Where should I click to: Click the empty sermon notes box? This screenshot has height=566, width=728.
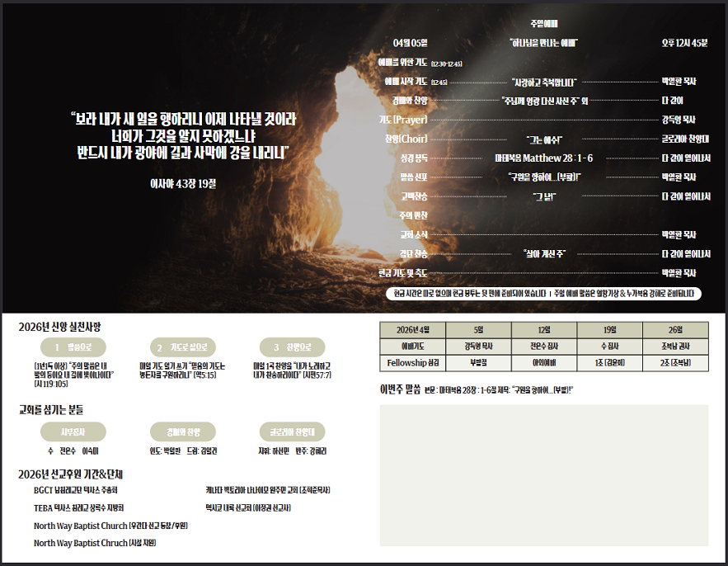point(544,475)
